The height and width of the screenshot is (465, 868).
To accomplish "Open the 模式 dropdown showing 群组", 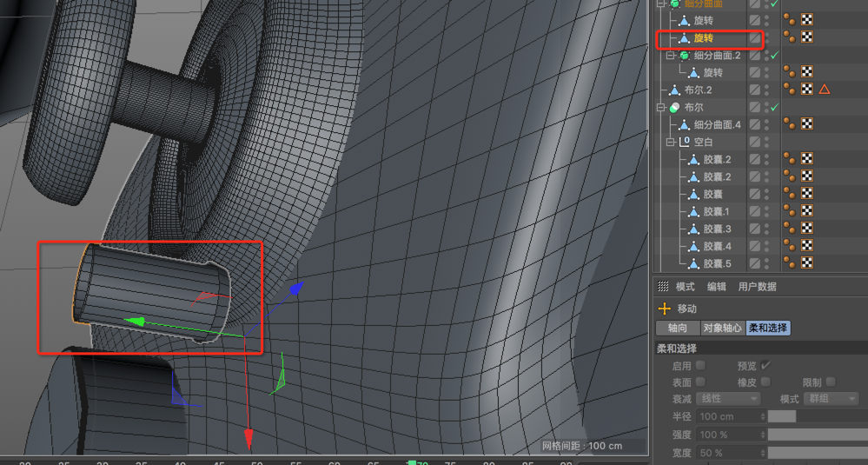I will (x=831, y=399).
